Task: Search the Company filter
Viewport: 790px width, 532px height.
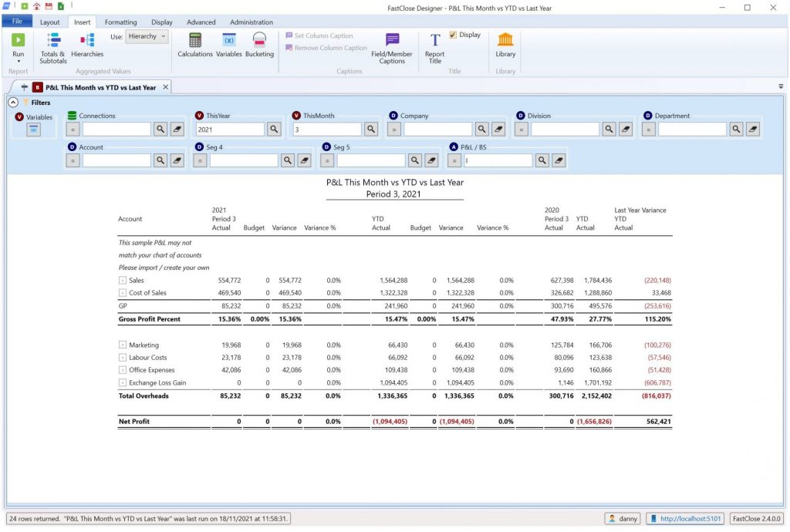Action: 481,130
